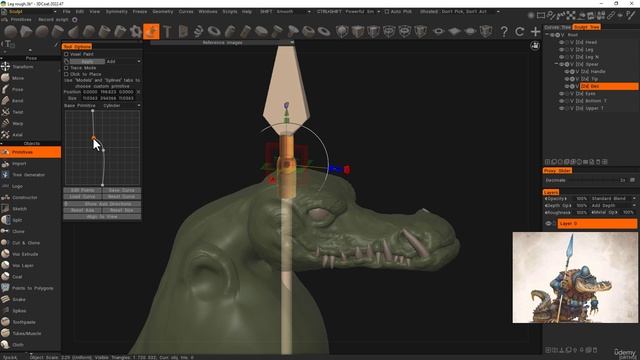640x360 pixels.
Task: Open the Standard Blend dropdown
Action: (x=613, y=198)
